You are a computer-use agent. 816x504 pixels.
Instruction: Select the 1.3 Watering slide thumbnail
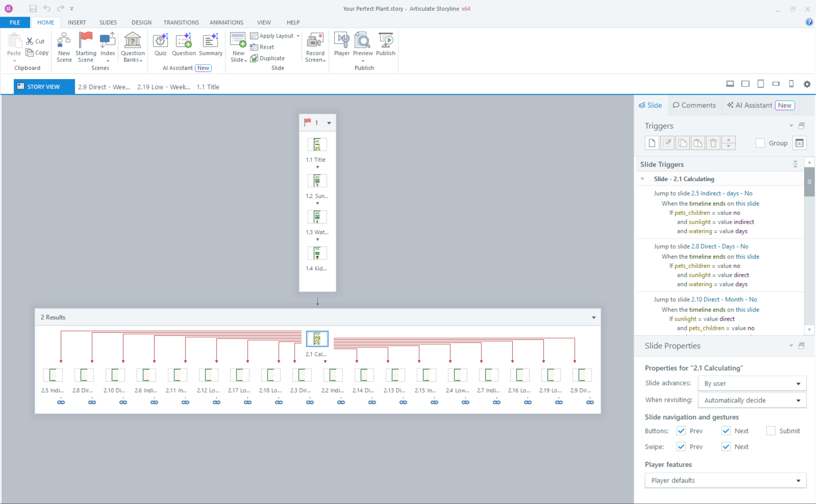pos(317,217)
